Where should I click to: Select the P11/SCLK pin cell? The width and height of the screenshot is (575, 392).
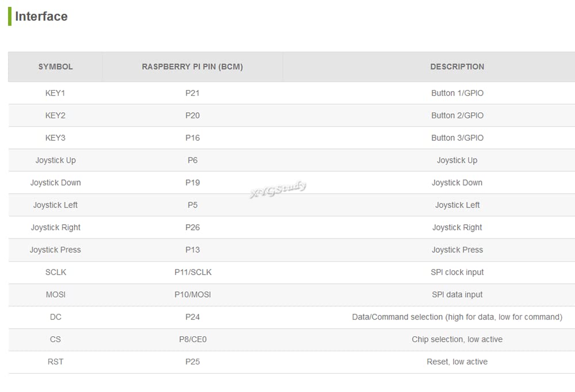point(193,272)
